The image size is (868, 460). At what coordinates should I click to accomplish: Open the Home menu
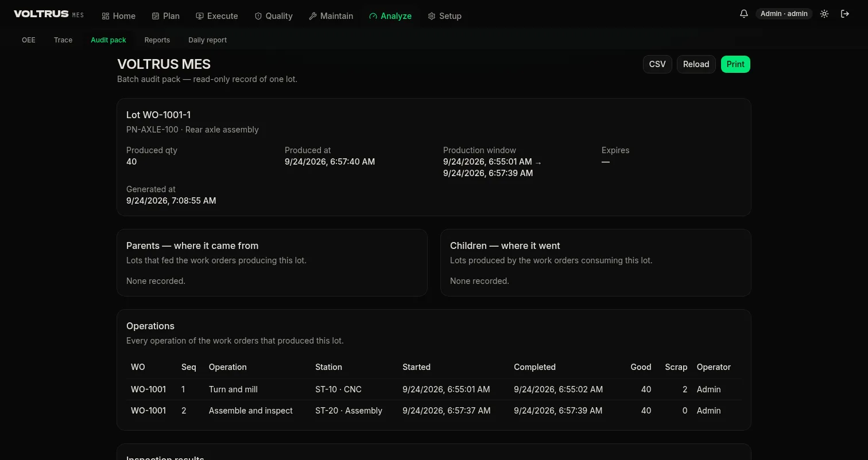coord(119,16)
